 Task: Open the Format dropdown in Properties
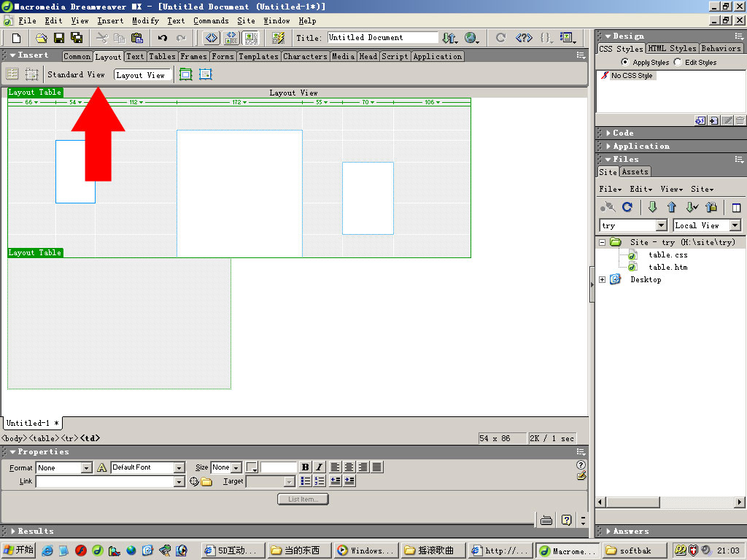point(86,467)
